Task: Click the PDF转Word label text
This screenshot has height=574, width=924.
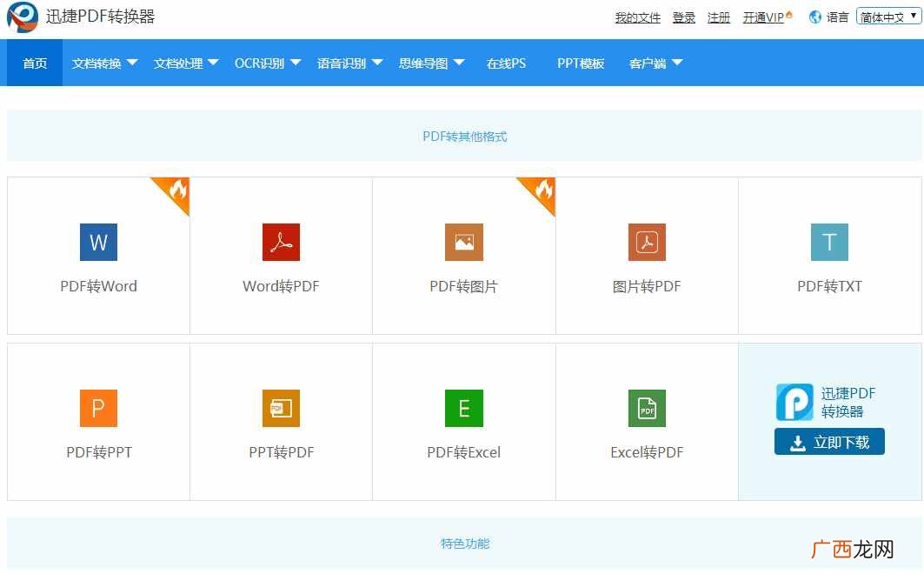Action: point(98,286)
